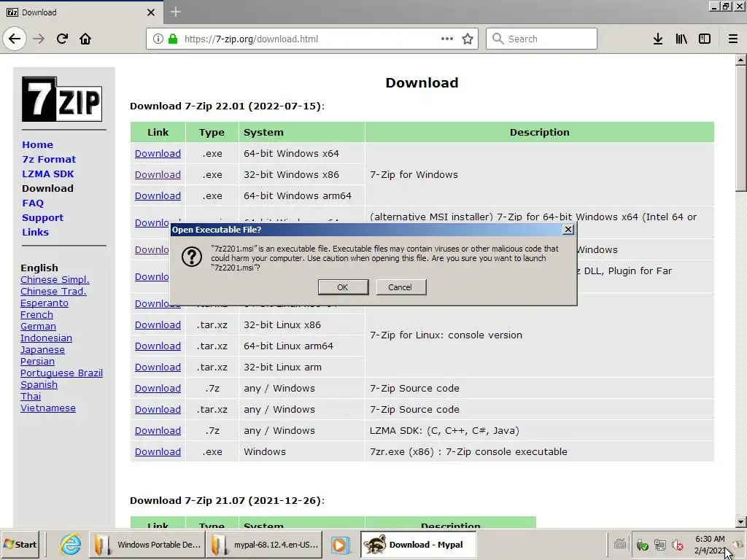Image resolution: width=747 pixels, height=560 pixels.
Task: Go back with the browser Back arrow
Action: pos(15,39)
